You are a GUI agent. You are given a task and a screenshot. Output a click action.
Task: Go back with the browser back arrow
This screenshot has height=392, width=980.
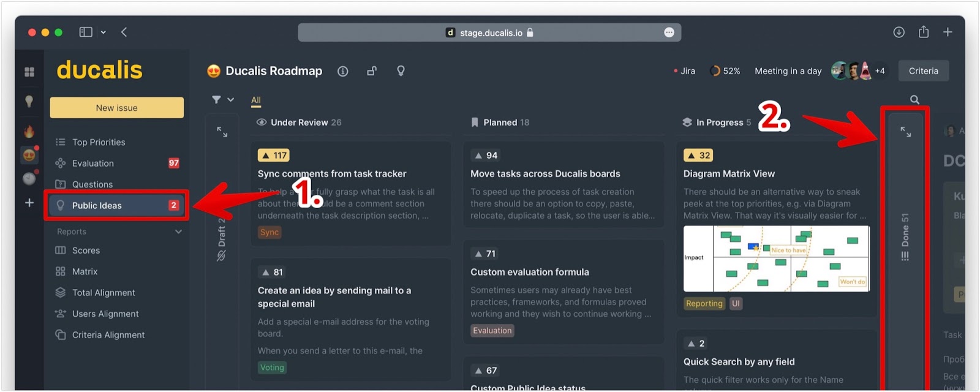click(124, 32)
